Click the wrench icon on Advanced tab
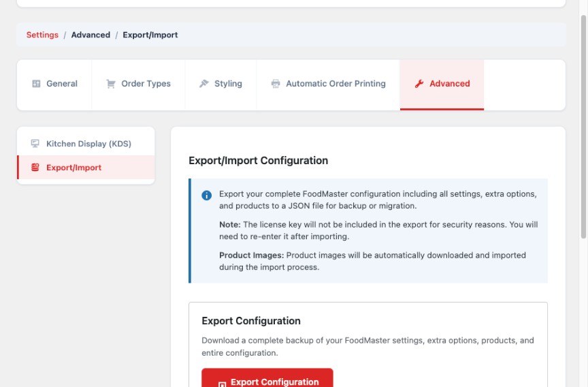588x387 pixels. tap(419, 84)
